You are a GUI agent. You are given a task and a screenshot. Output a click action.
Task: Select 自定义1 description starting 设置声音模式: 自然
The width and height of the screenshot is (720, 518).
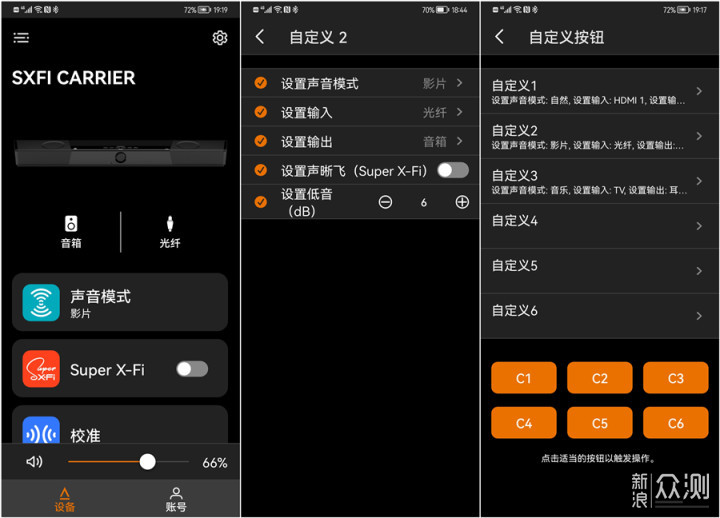tap(588, 101)
